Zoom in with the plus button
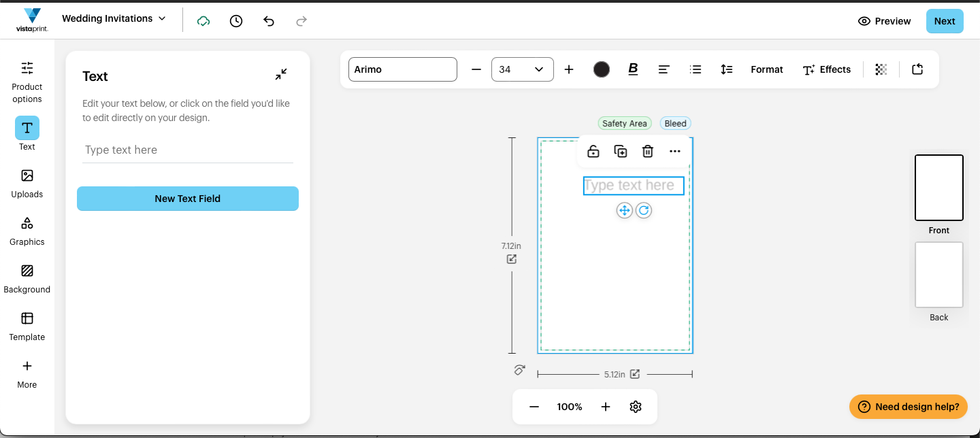Viewport: 980px width, 438px height. pos(606,407)
